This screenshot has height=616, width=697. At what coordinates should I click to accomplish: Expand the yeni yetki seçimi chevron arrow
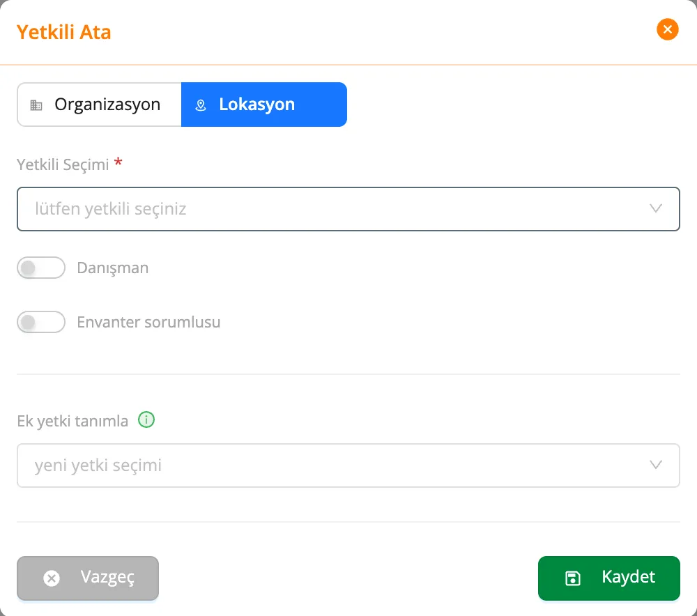[x=656, y=465]
